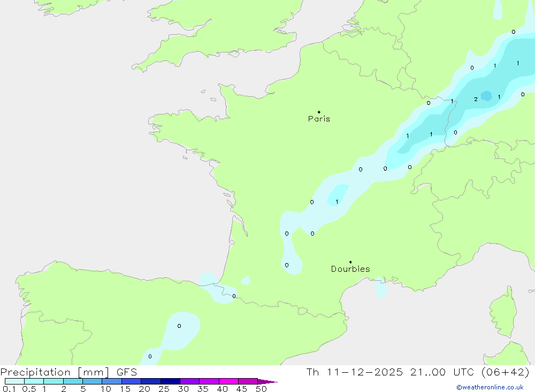Click the darker blue precipitation patch beside the map's '2'

coord(486,96)
